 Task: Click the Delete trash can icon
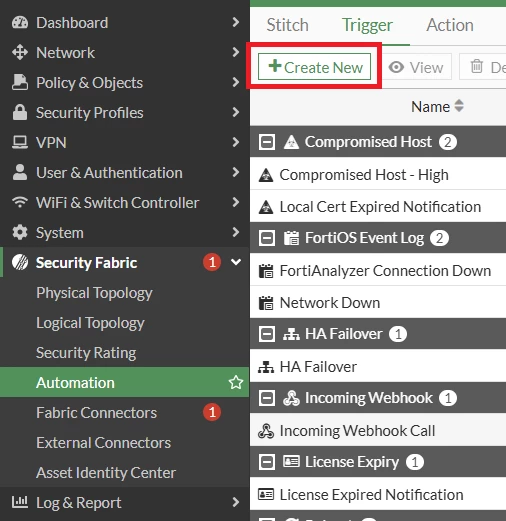pyautogui.click(x=476, y=66)
